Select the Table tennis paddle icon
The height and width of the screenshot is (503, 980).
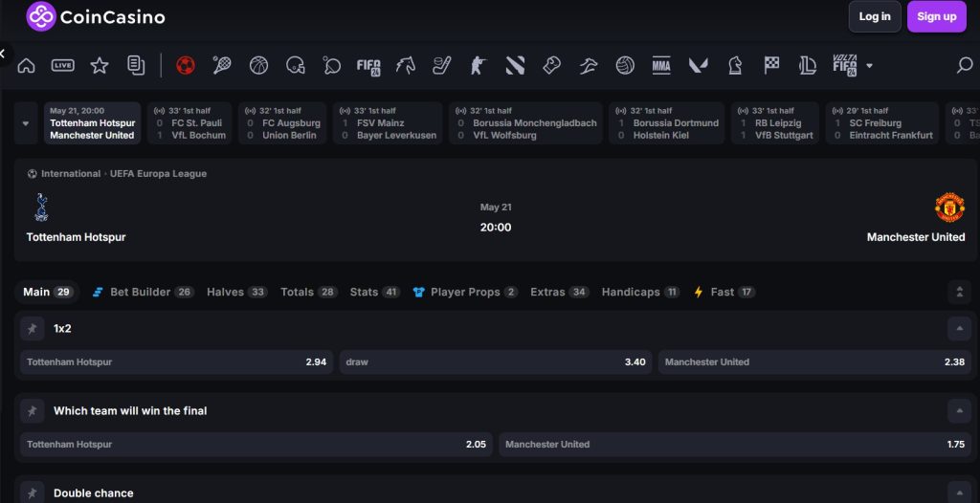tap(332, 65)
